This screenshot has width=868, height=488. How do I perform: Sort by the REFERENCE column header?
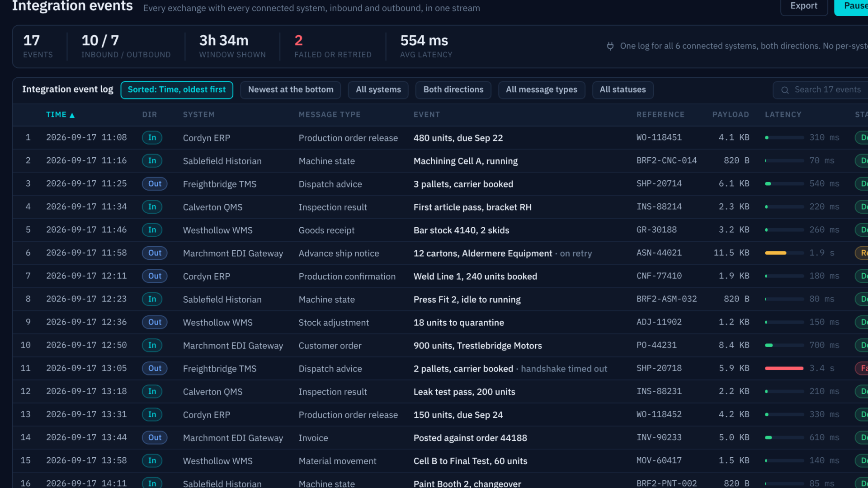tap(660, 115)
